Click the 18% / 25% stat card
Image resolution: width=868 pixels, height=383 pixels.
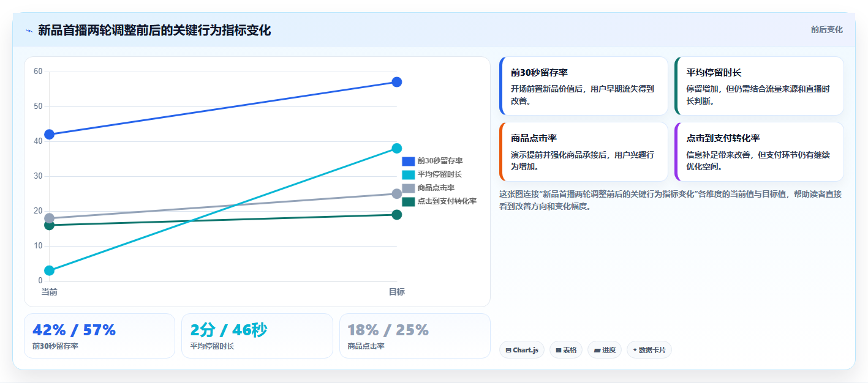coord(415,336)
